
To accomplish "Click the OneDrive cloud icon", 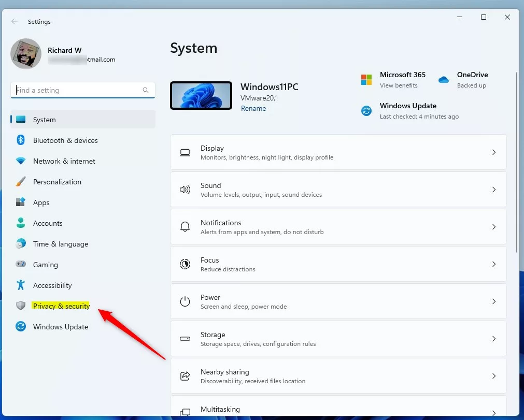I will tap(444, 80).
